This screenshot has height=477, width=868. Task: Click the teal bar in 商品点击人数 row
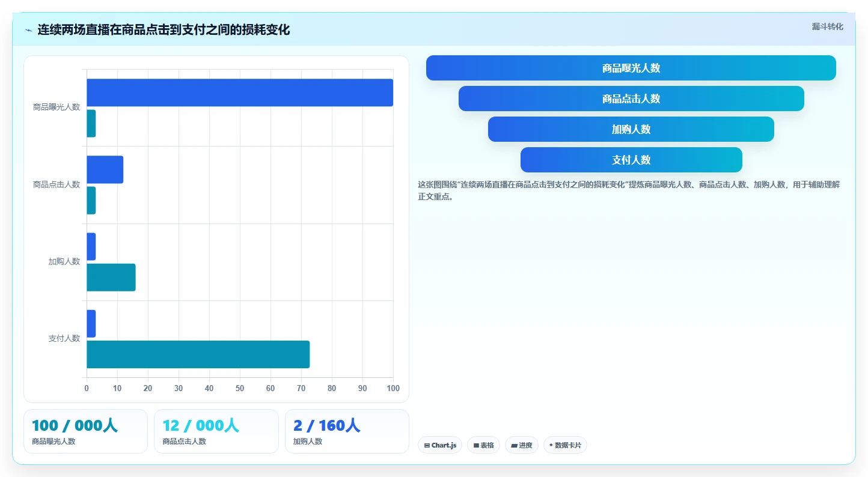pyautogui.click(x=91, y=201)
